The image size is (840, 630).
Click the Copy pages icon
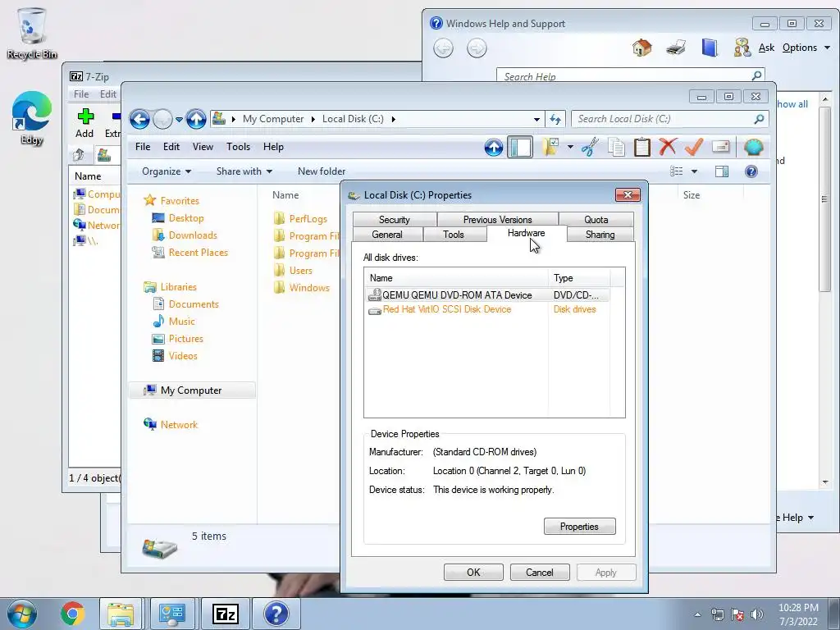(x=616, y=147)
